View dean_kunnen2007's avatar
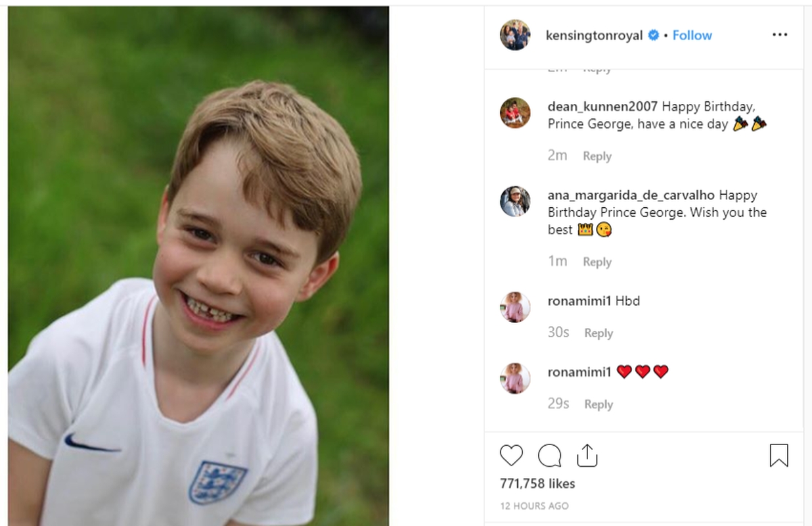Screen dimensions: 812x526 515,113
